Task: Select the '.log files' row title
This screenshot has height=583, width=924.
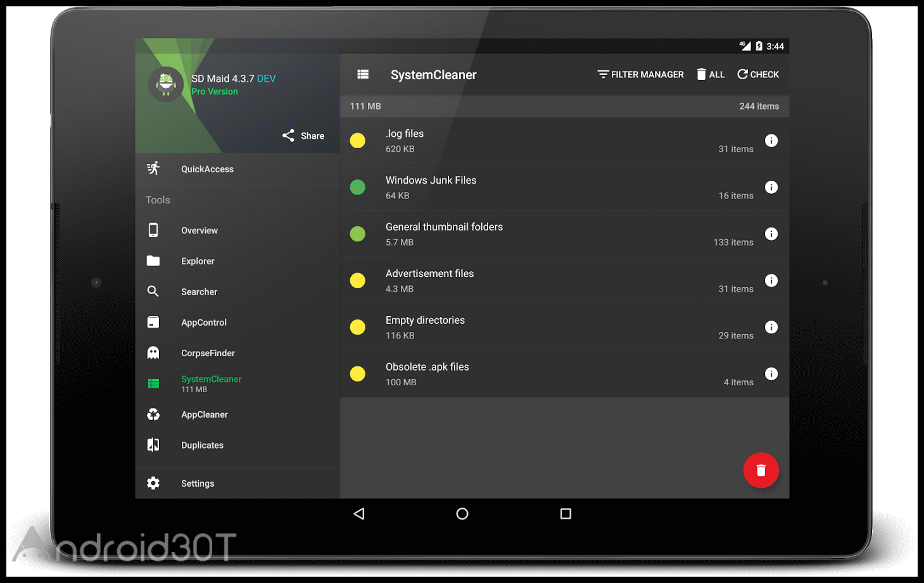Action: tap(405, 134)
